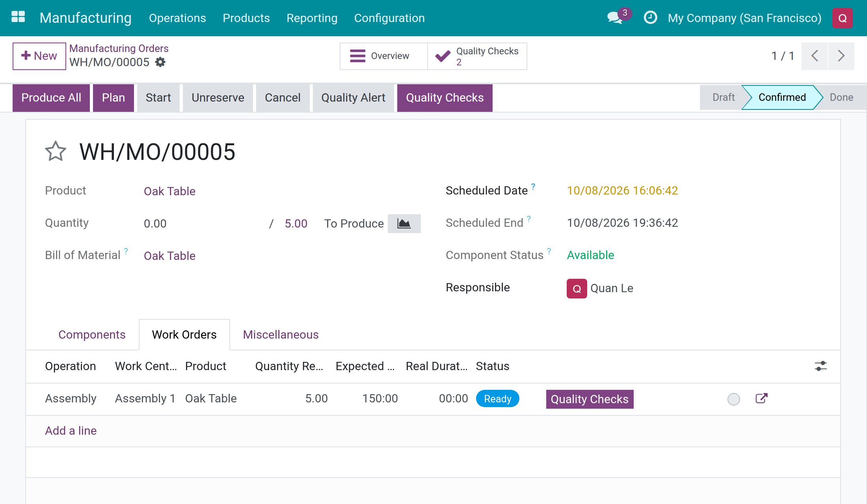Switch to the Components tab
The height and width of the screenshot is (504, 867).
(92, 335)
